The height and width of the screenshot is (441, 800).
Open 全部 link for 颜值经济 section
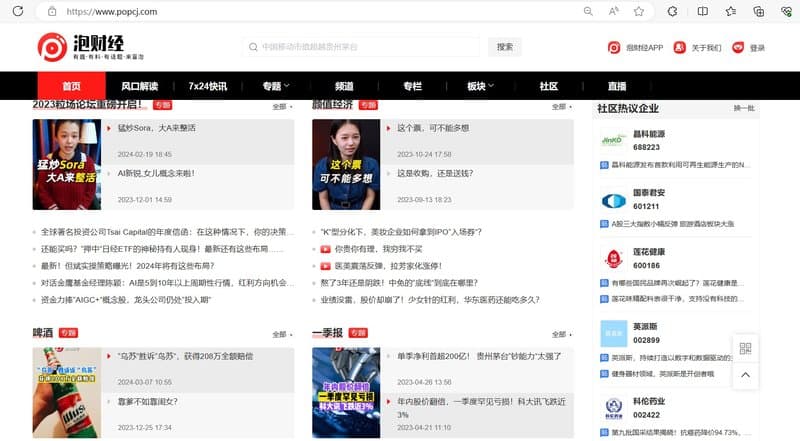(562, 107)
